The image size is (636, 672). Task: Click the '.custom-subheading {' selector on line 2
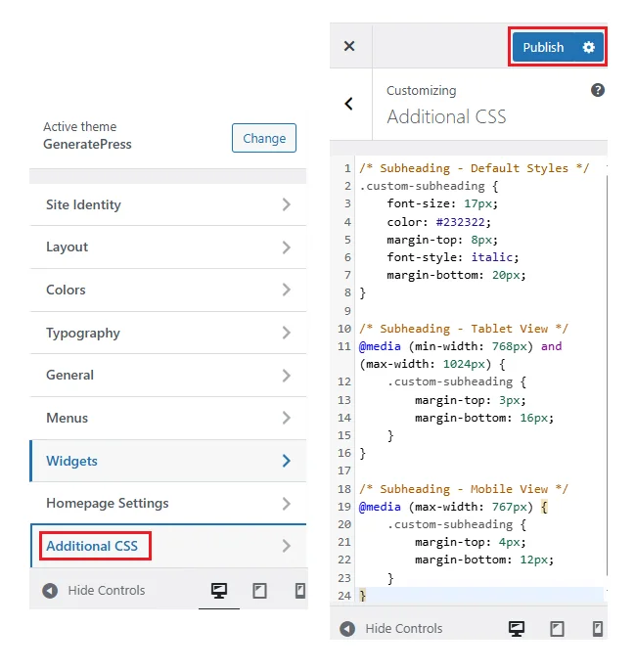(x=429, y=186)
